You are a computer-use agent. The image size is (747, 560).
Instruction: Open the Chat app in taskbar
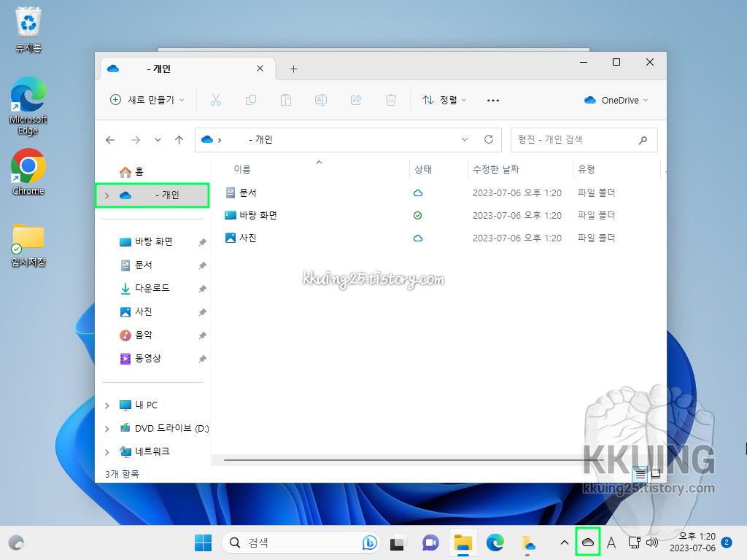pyautogui.click(x=430, y=542)
